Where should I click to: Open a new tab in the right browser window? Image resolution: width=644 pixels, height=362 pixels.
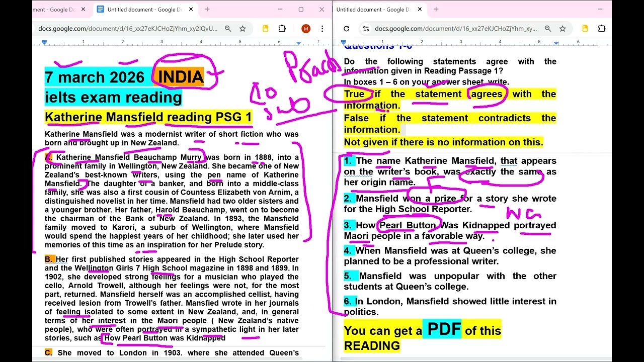click(x=436, y=9)
